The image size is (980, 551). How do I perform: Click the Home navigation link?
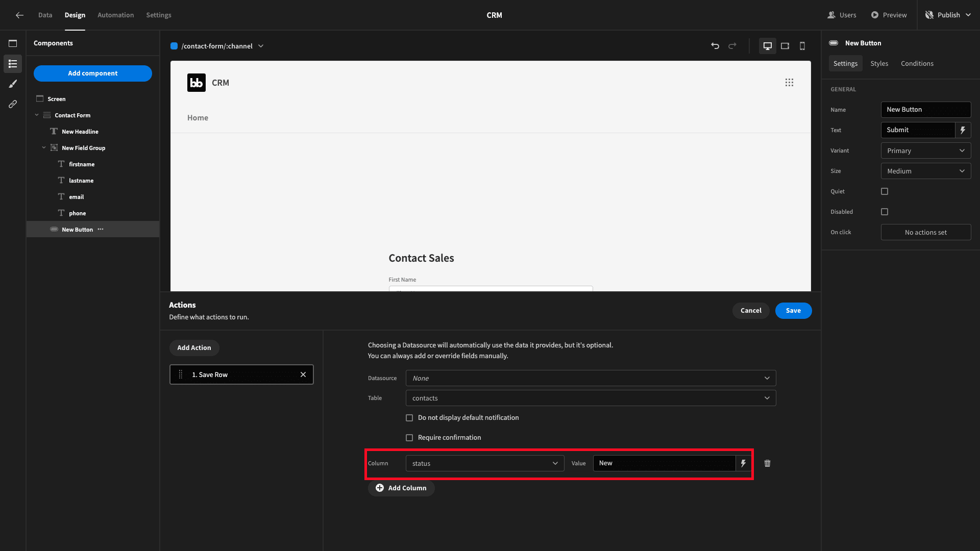(198, 118)
